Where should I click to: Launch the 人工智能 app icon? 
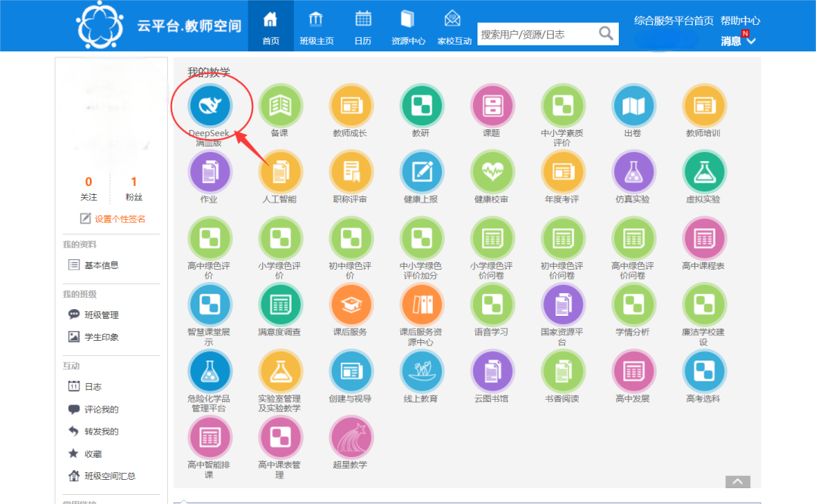(280, 172)
